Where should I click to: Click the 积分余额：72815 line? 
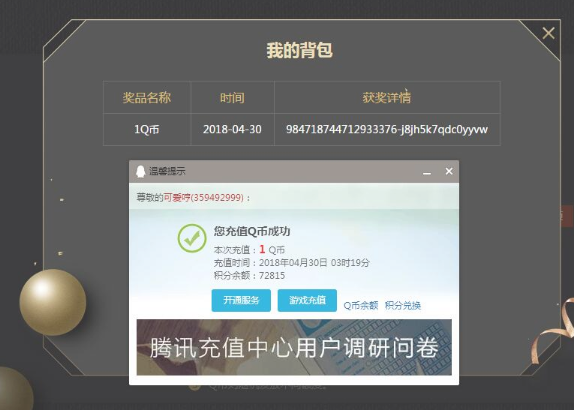[249, 275]
